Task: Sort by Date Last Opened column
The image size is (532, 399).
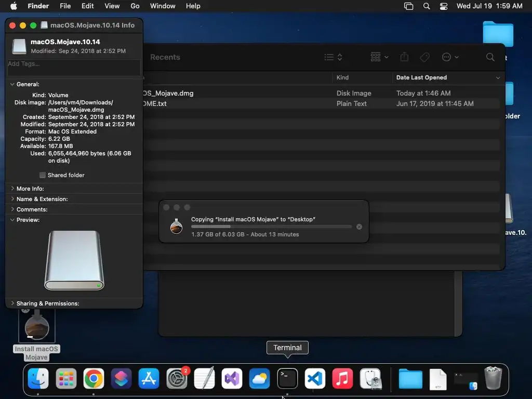Action: (x=448, y=78)
